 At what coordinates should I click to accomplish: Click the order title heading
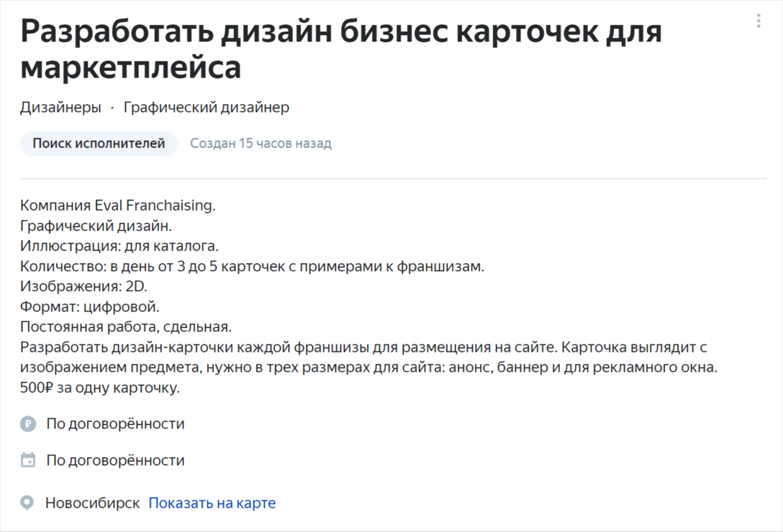tap(341, 51)
